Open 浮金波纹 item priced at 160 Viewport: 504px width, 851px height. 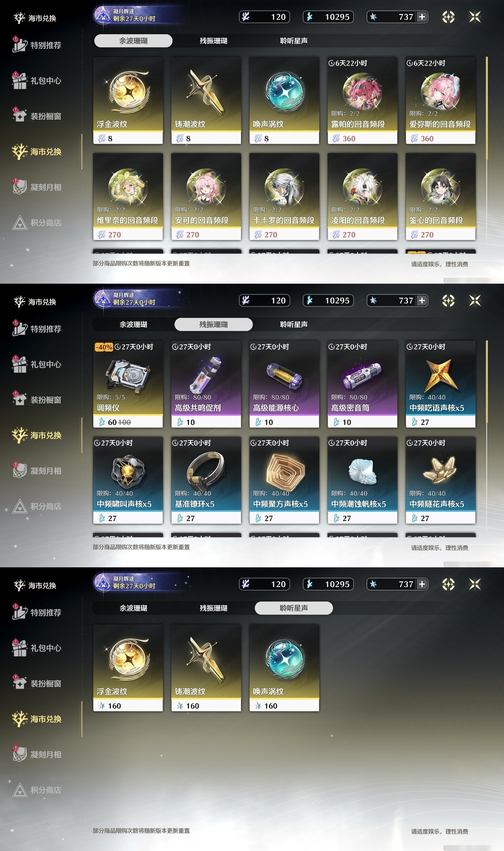[128, 668]
